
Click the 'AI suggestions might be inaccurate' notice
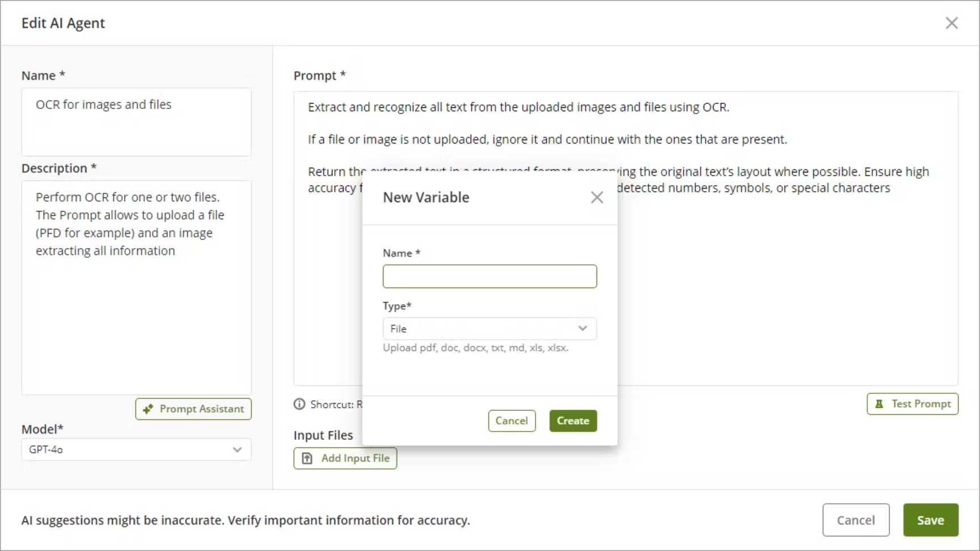pyautogui.click(x=246, y=520)
